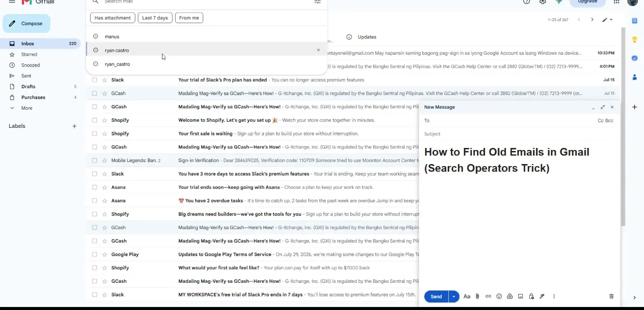
Task: Expand the More section in sidebar
Action: coord(27,108)
